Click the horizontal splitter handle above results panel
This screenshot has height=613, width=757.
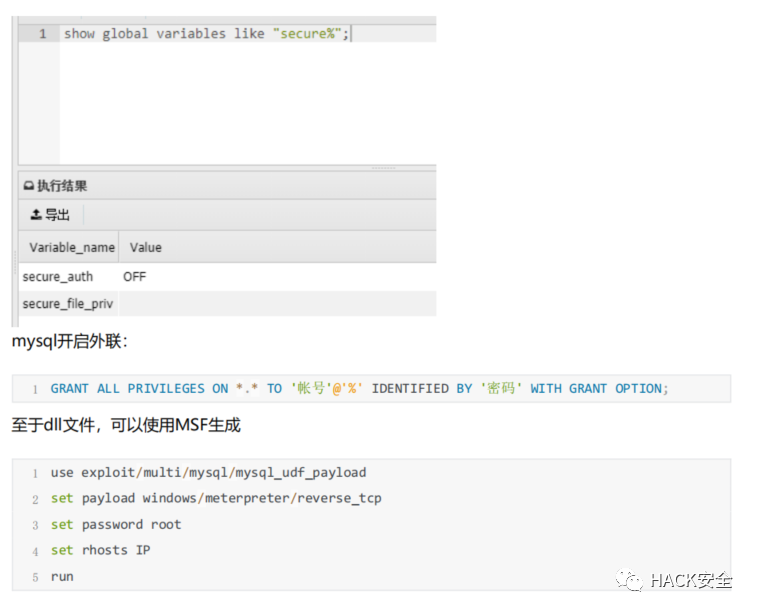click(384, 167)
